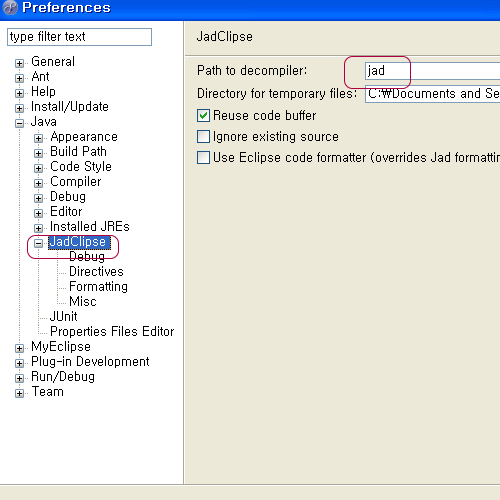
Task: Open the Formatting preference page
Action: click(98, 287)
